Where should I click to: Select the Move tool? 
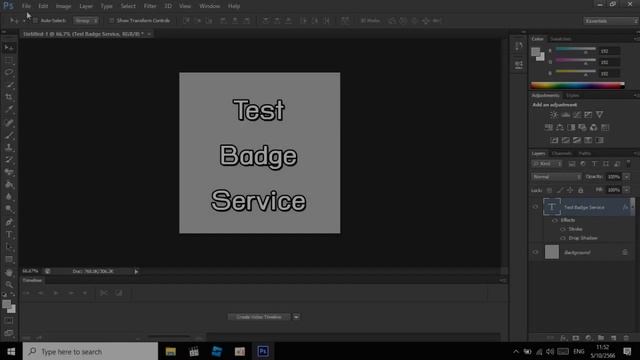pyautogui.click(x=9, y=48)
